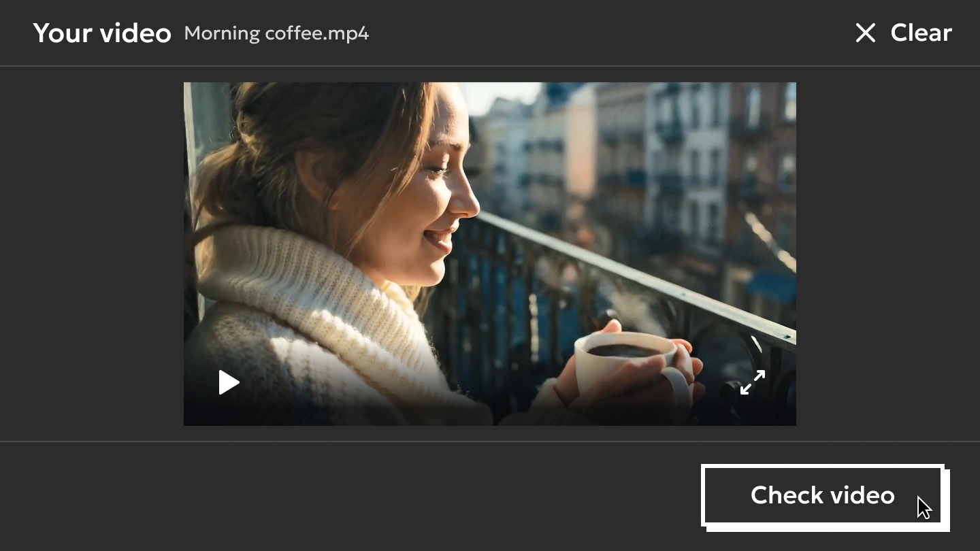Screen dimensions: 980x551
Task: Expand the video to fullscreen
Action: 753,382
